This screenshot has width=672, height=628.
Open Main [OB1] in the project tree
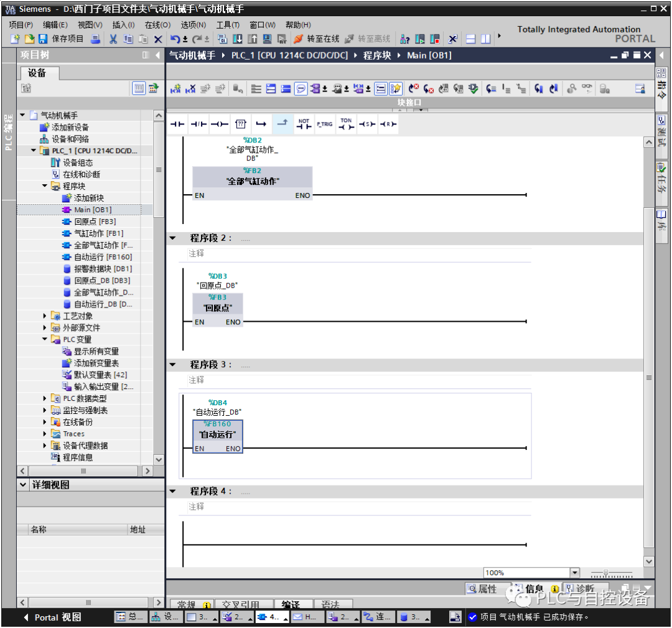click(x=93, y=210)
